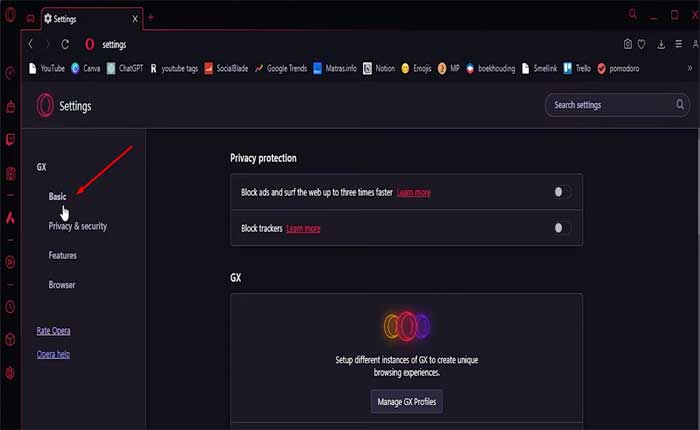Take a snapshot with the camera icon
Image resolution: width=700 pixels, height=430 pixels.
628,44
